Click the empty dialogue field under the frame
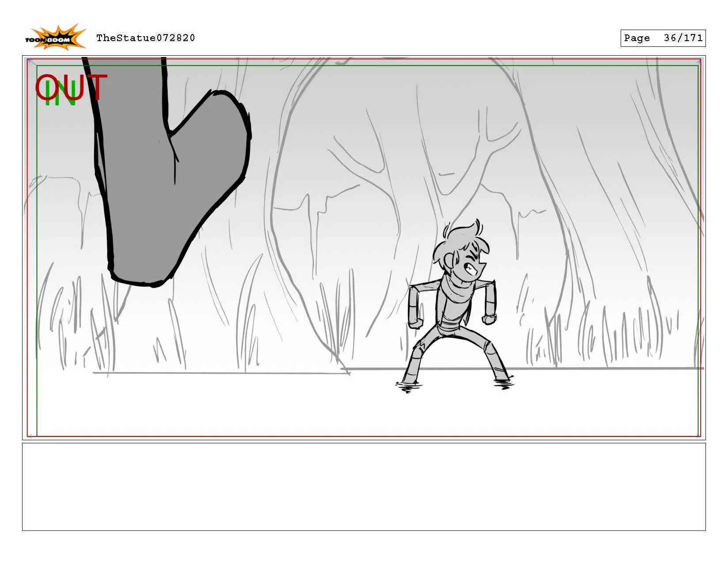This screenshot has width=728, height=564. pos(364,486)
